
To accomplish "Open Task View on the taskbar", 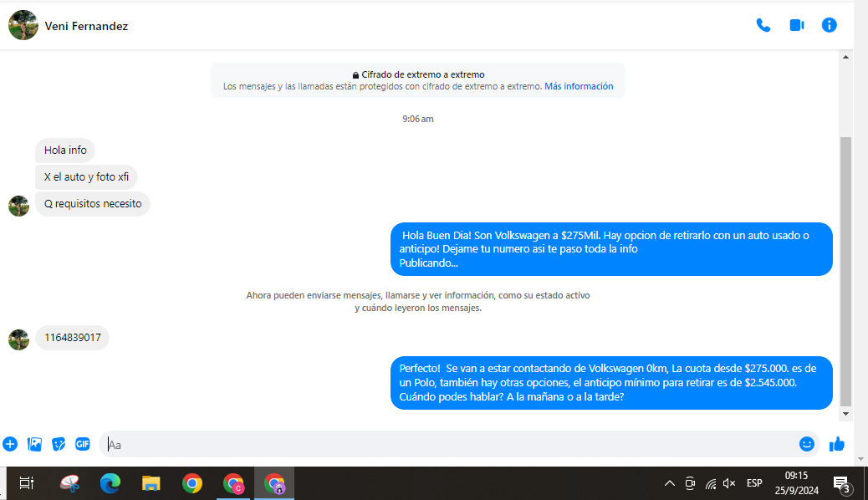I will click(x=26, y=483).
